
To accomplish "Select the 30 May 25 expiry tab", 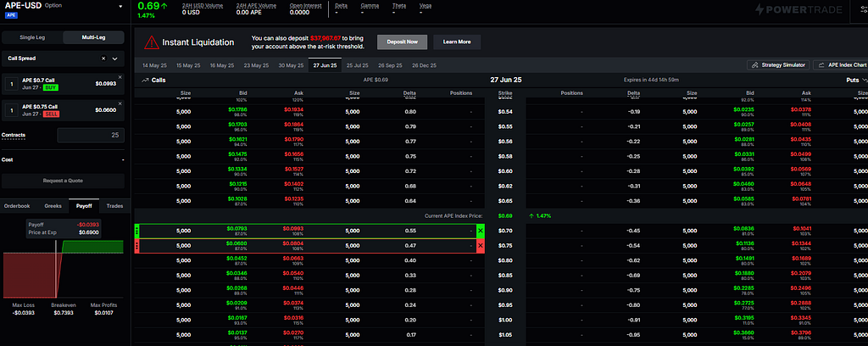I will pos(291,65).
